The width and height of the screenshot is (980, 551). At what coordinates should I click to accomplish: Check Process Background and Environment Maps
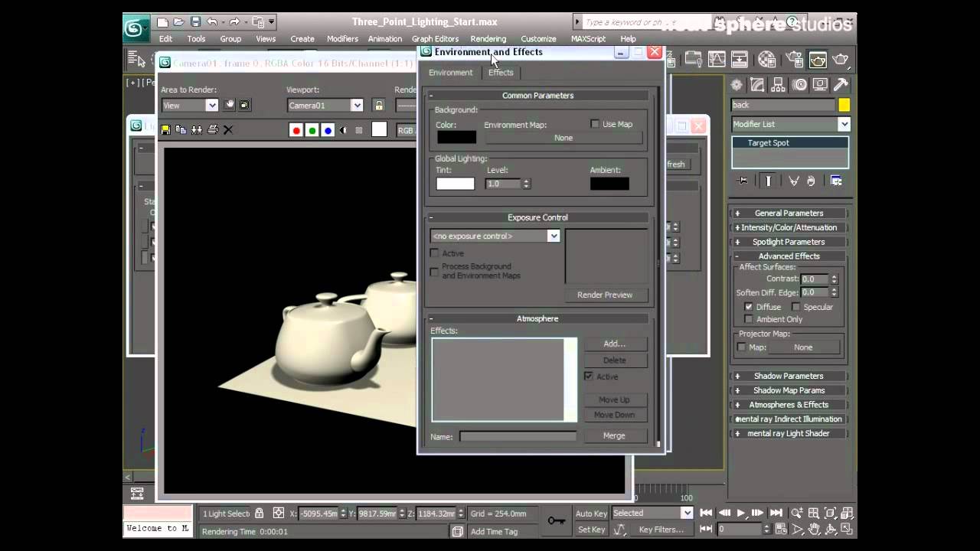pyautogui.click(x=435, y=271)
